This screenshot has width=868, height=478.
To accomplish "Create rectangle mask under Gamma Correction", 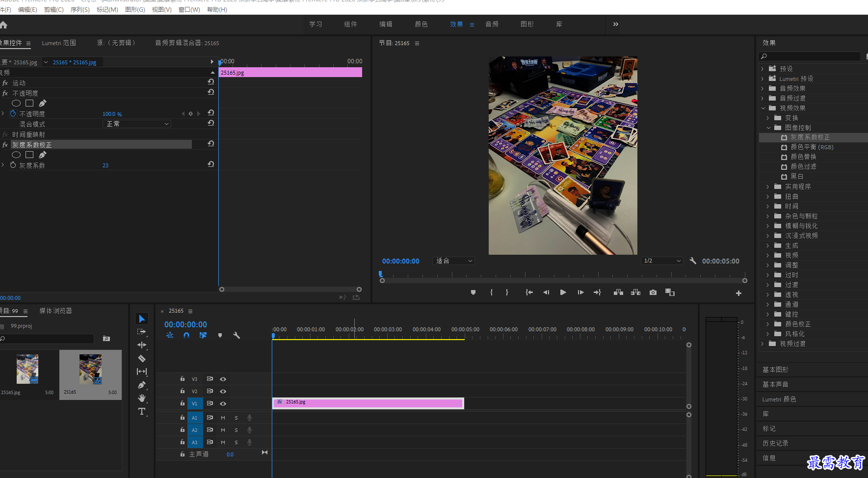I will (29, 155).
